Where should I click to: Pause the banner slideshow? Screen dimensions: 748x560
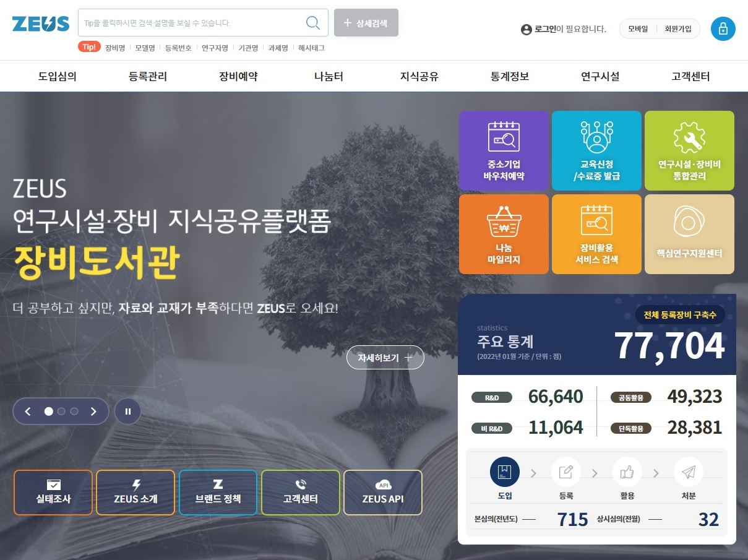[x=128, y=411]
